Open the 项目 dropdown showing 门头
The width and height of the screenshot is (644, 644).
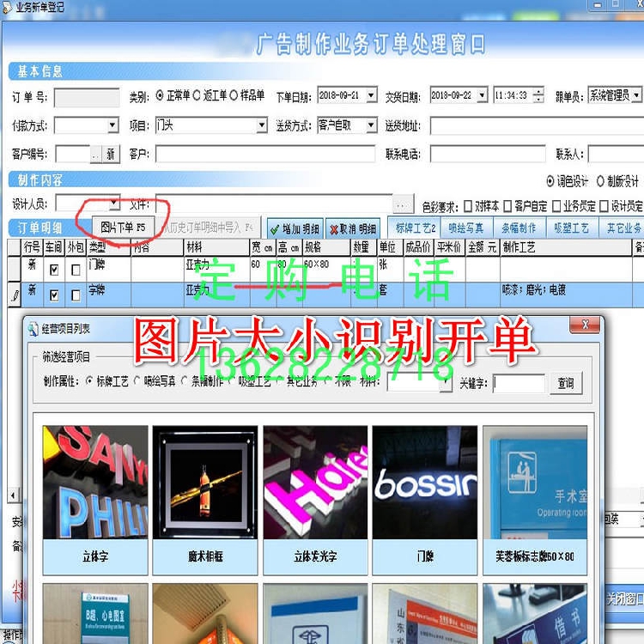(262, 125)
